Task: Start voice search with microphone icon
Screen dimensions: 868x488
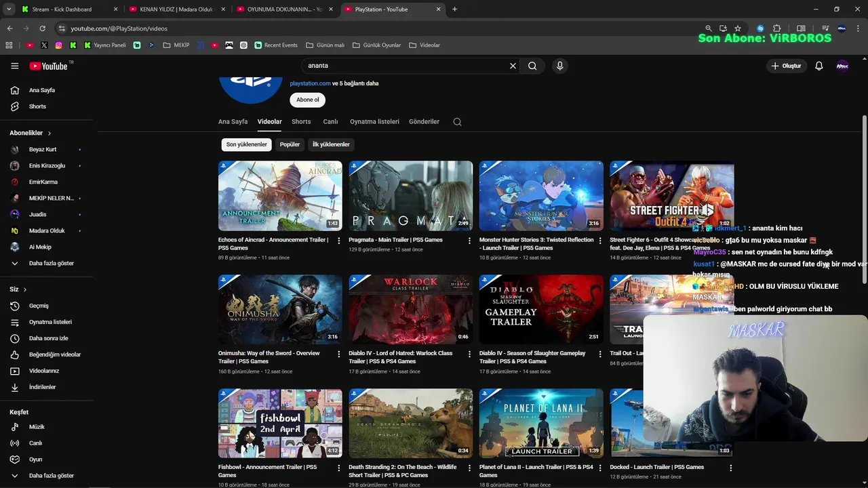Action: tap(559, 66)
